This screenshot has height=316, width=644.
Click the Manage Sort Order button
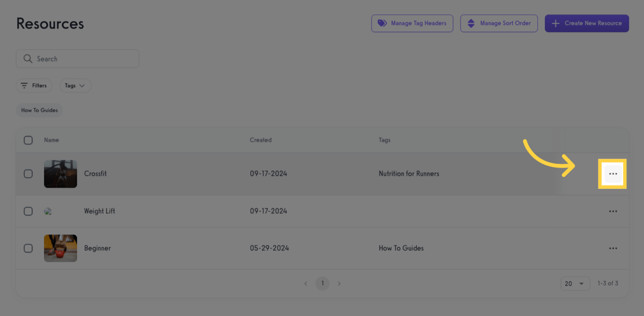[499, 23]
